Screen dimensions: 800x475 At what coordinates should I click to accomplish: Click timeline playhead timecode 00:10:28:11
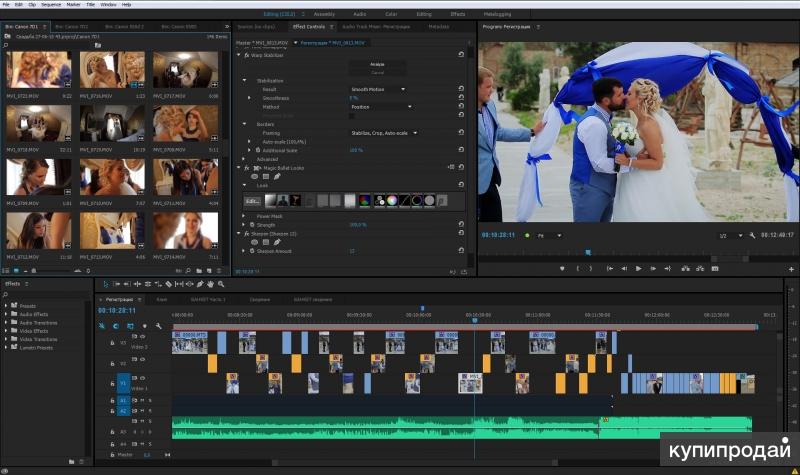tap(117, 311)
